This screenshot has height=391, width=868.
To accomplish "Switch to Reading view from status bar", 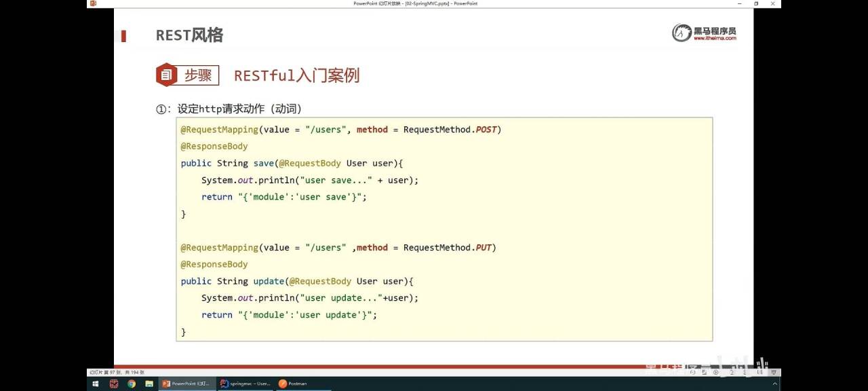I will [760, 372].
